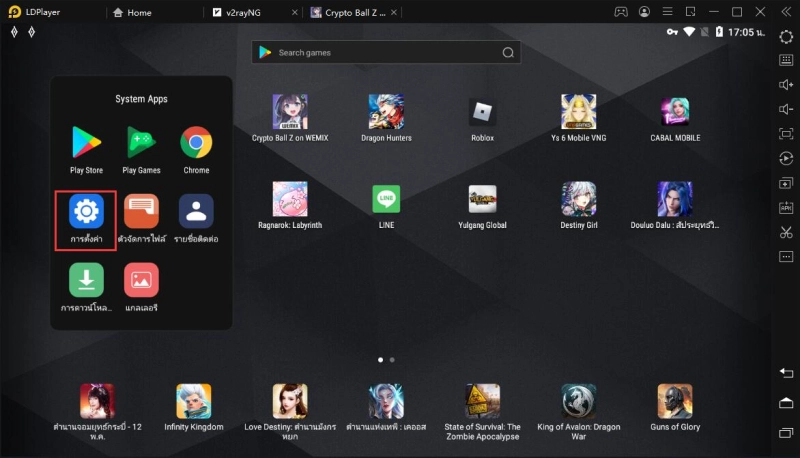Open the green Downloads app
The width and height of the screenshot is (800, 458).
point(86,280)
